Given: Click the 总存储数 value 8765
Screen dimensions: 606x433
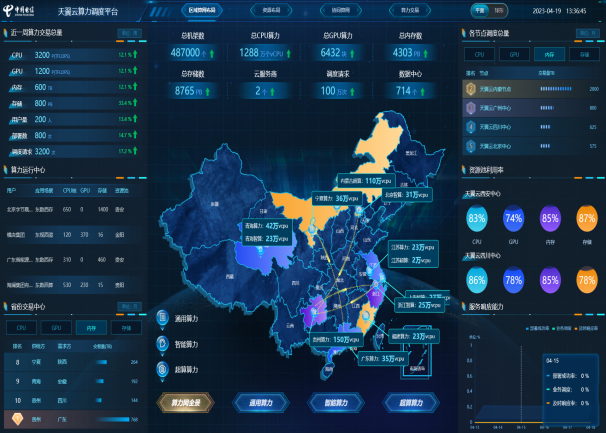Looking at the screenshot, I should (184, 91).
